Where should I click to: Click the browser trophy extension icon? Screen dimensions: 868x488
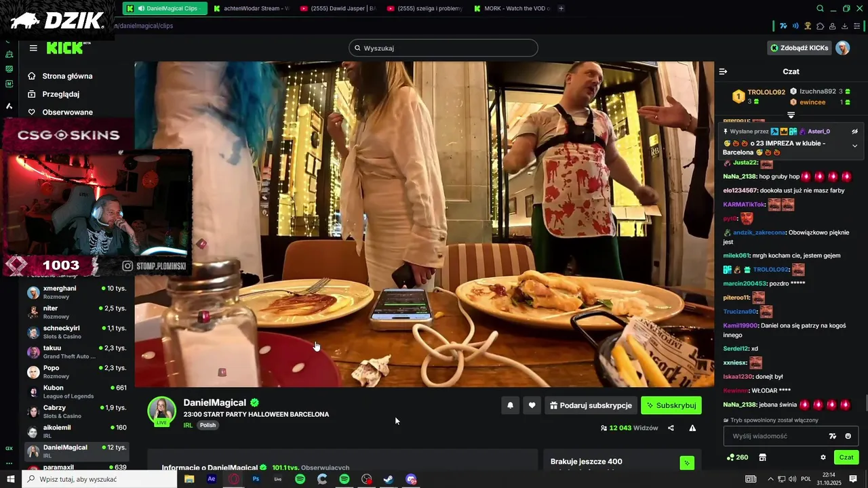[808, 26]
